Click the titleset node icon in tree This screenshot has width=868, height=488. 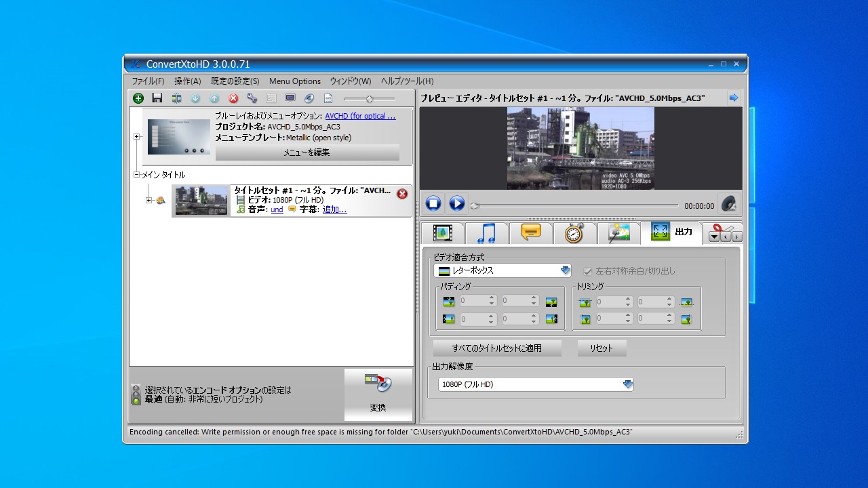(x=161, y=201)
